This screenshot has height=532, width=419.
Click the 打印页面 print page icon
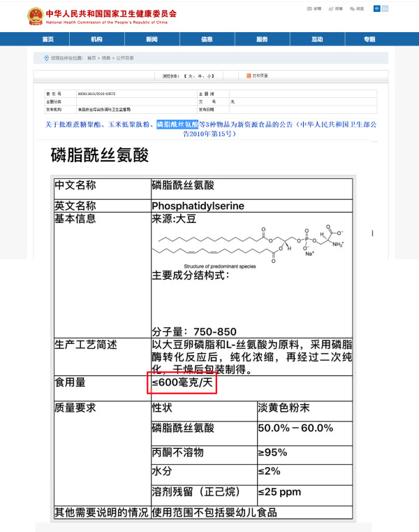coord(248,75)
